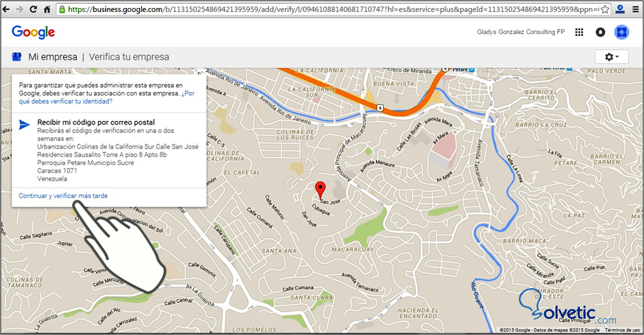Screen dimensions: 644x335
Task: Click the red location pin on map
Action: point(320,190)
